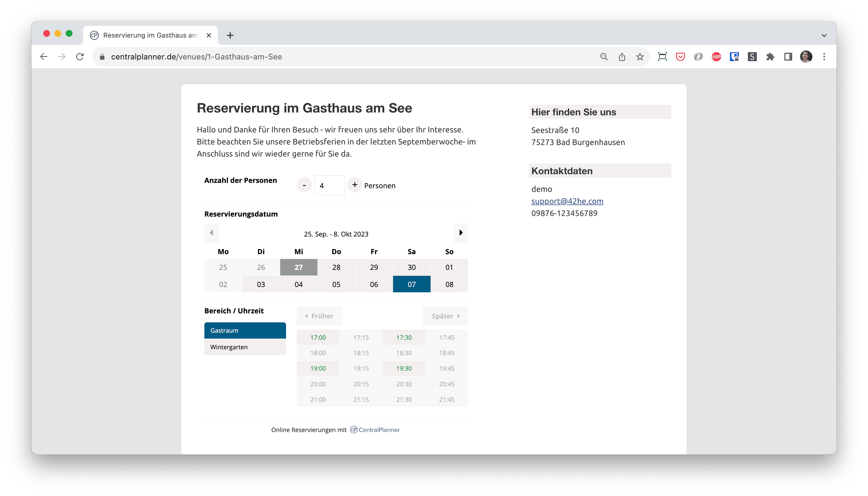
Task: Go to previous calendar weeks
Action: point(211,233)
